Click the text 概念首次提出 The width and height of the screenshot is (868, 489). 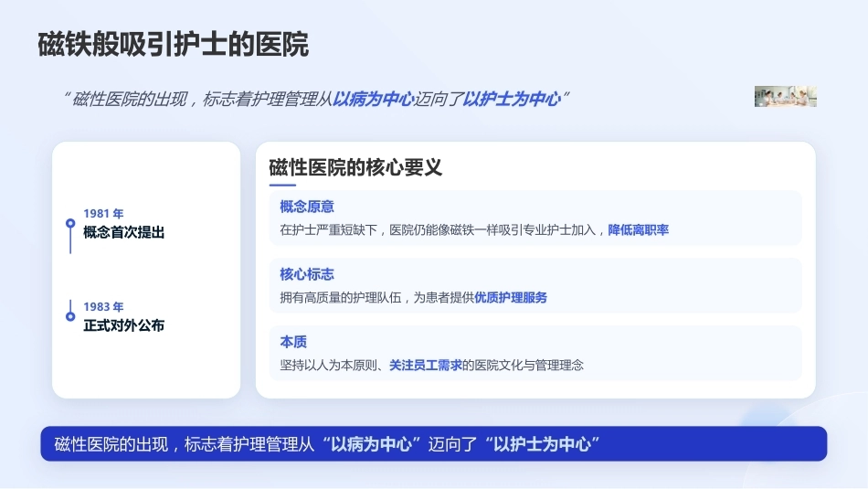click(124, 232)
